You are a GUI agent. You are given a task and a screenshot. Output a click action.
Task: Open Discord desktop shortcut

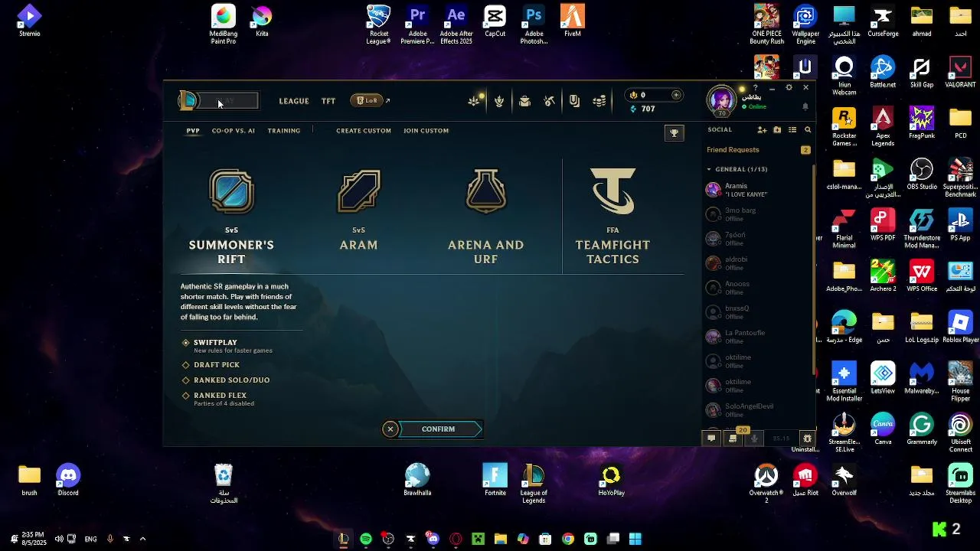pyautogui.click(x=68, y=480)
